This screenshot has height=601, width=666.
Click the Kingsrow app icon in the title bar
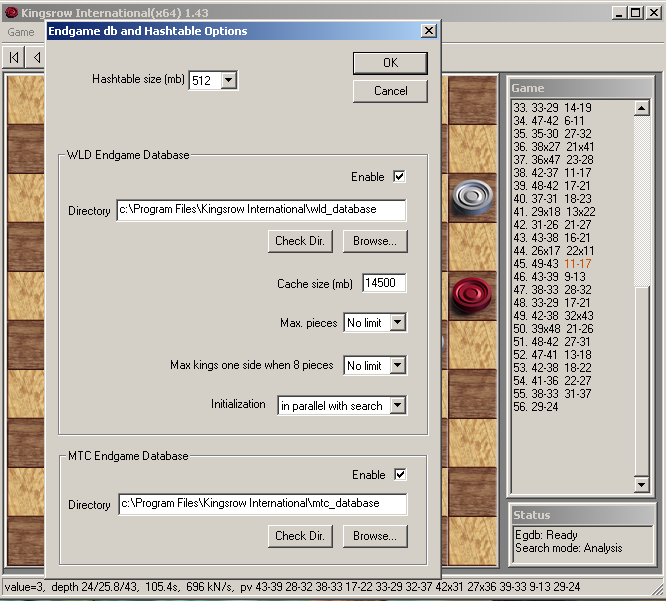[x=11, y=13]
